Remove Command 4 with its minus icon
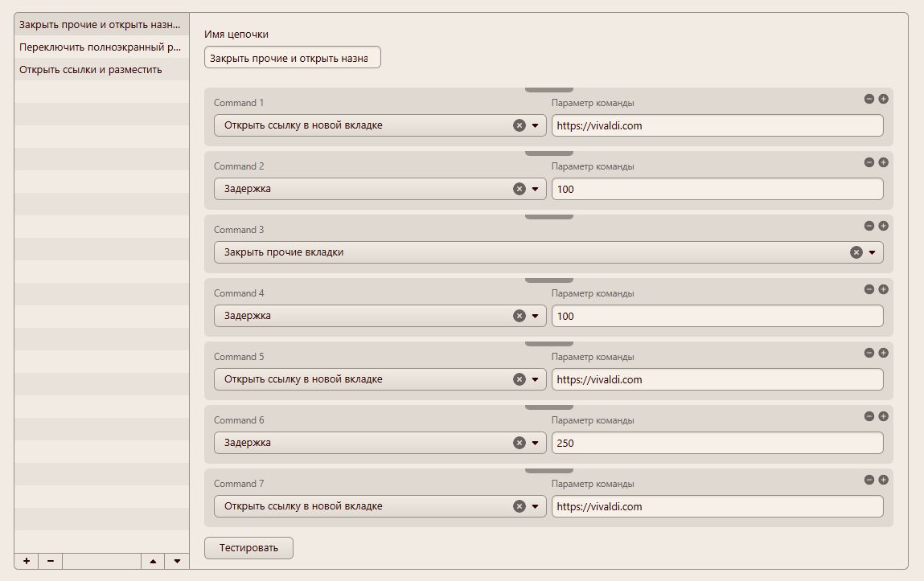 tap(869, 289)
